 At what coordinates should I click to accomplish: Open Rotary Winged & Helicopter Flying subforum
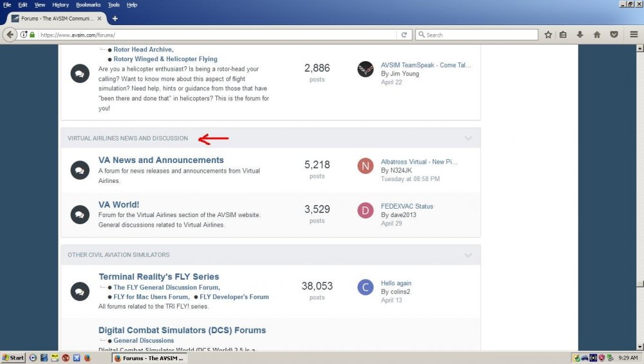click(166, 59)
